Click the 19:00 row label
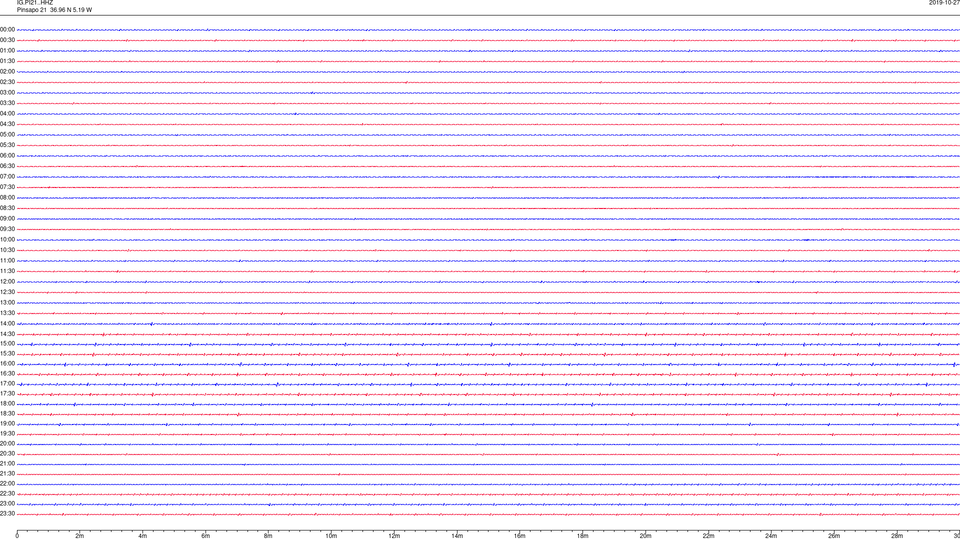This screenshot has height=540, width=960. click(7, 424)
